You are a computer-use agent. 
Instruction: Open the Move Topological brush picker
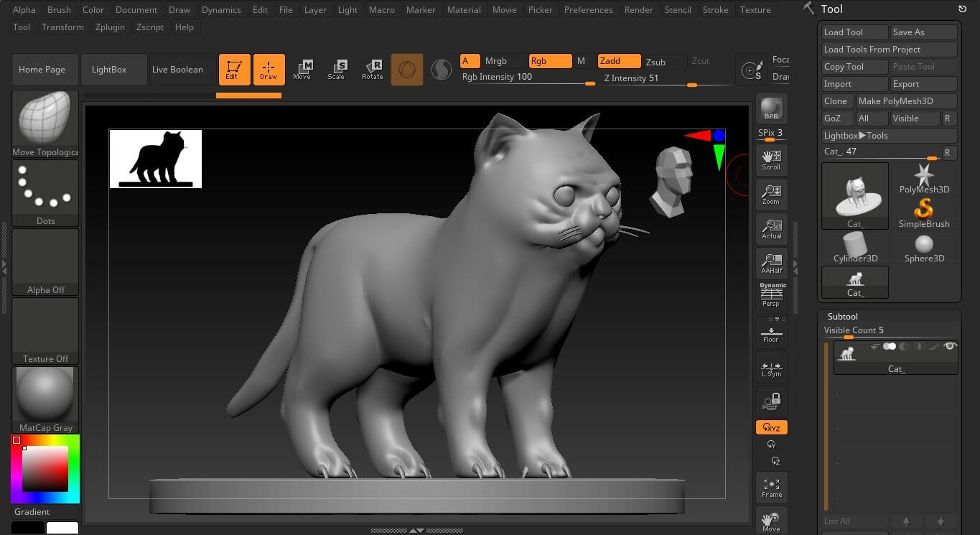45,123
